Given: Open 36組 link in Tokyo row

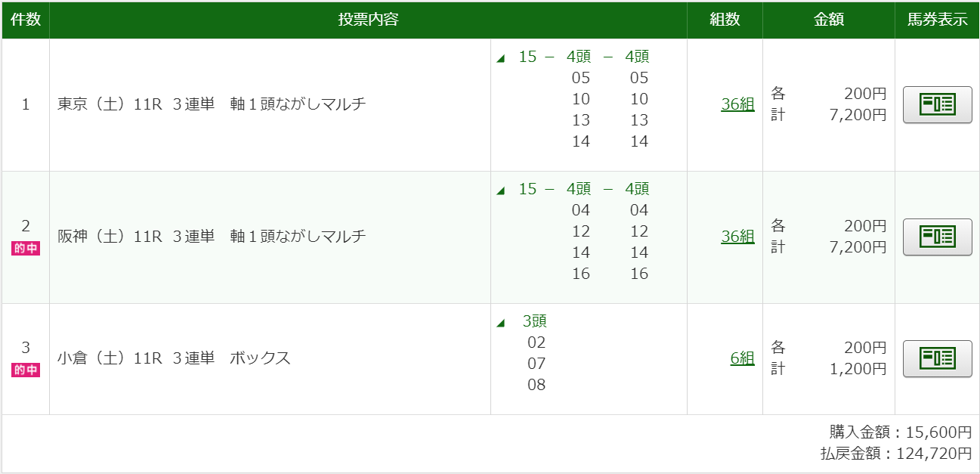Looking at the screenshot, I should click(x=737, y=104).
